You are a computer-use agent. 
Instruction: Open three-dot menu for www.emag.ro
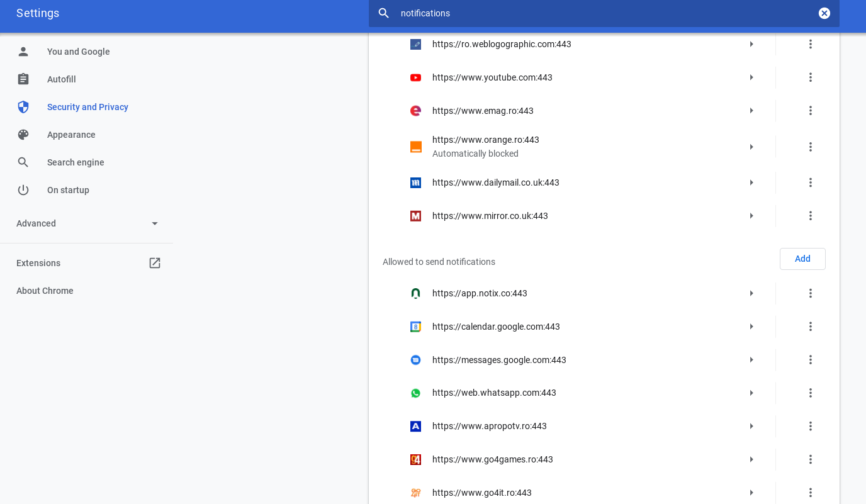click(811, 111)
